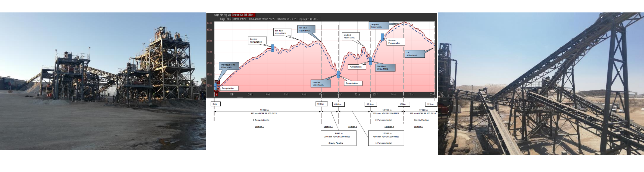This screenshot has height=172, width=644.
Task: Click the blue booster marker near 30 km
Action: click(x=273, y=48)
